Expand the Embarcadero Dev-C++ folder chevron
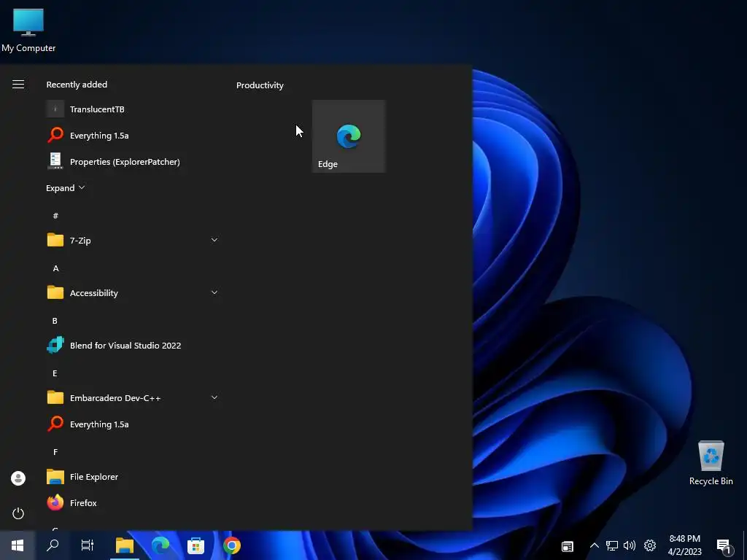747x560 pixels. point(214,397)
